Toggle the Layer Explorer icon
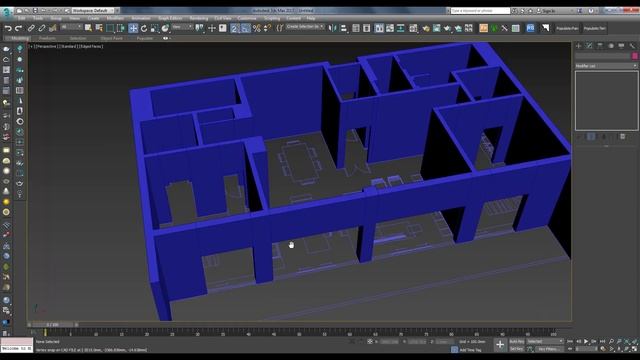This screenshot has width=640, height=360. click(367, 28)
